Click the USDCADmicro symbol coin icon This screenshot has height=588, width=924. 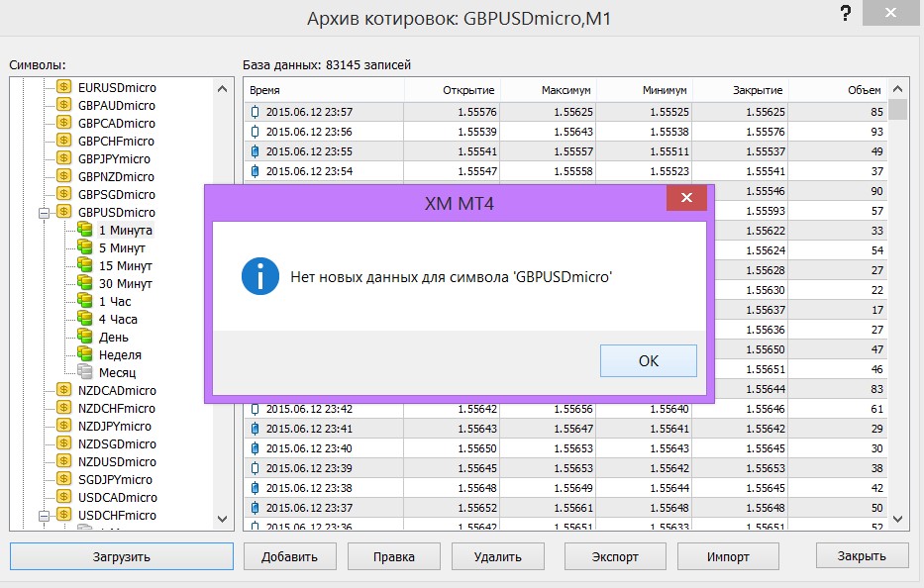click(x=63, y=497)
